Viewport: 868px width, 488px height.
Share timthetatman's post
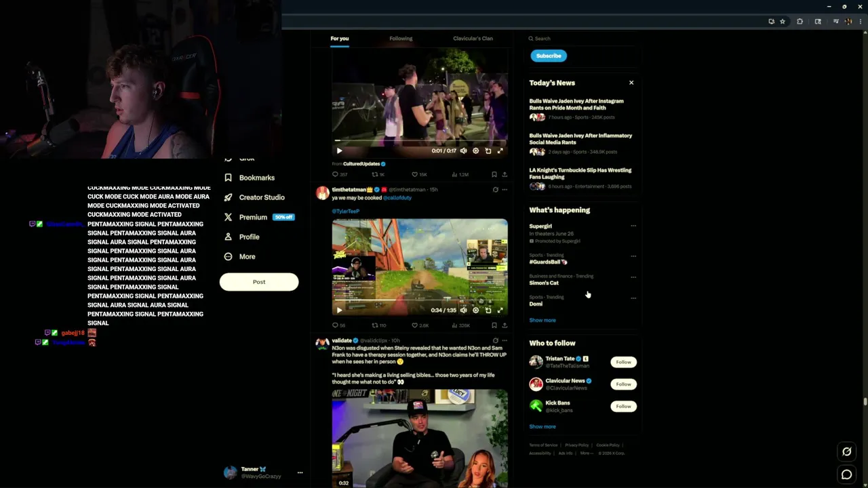pos(504,325)
